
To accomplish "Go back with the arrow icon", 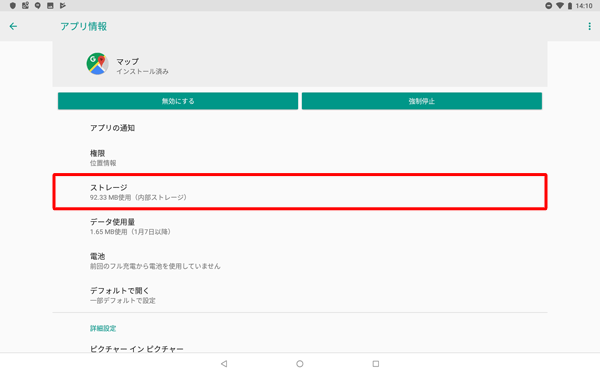I will (13, 26).
